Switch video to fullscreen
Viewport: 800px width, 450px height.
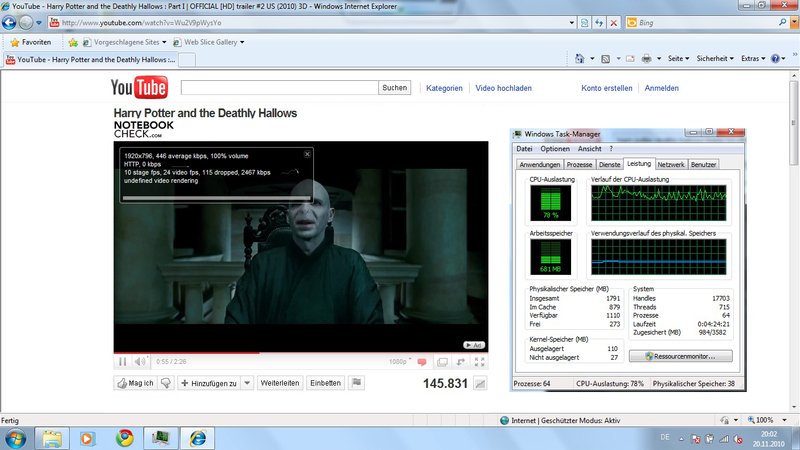coord(480,362)
